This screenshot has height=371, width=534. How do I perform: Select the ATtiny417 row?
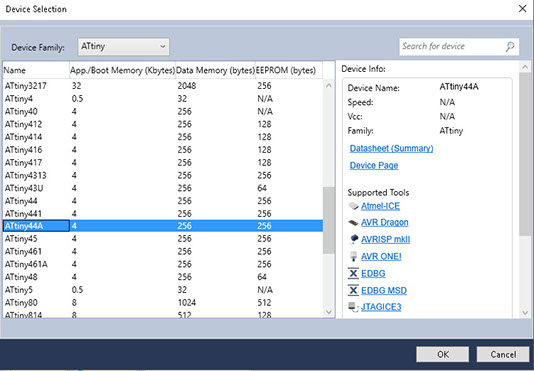[x=163, y=163]
